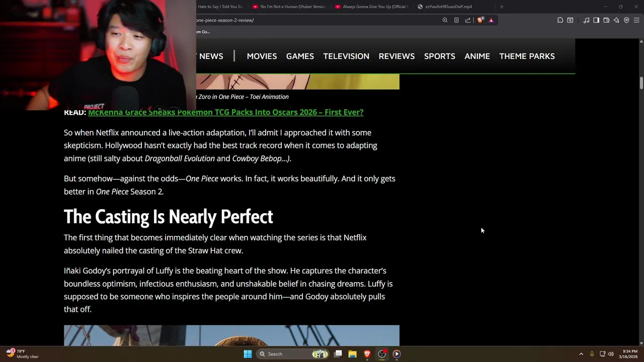This screenshot has height=362, width=644.
Task: Open the ANIME site menu item
Action: coord(477,56)
